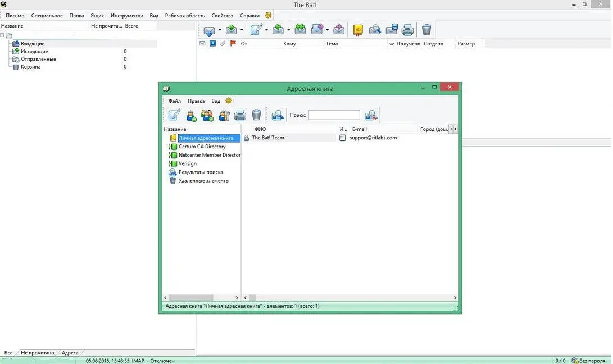Click the reply icon with single green arrow
Screen dimensions: 613x364
[x=278, y=29]
